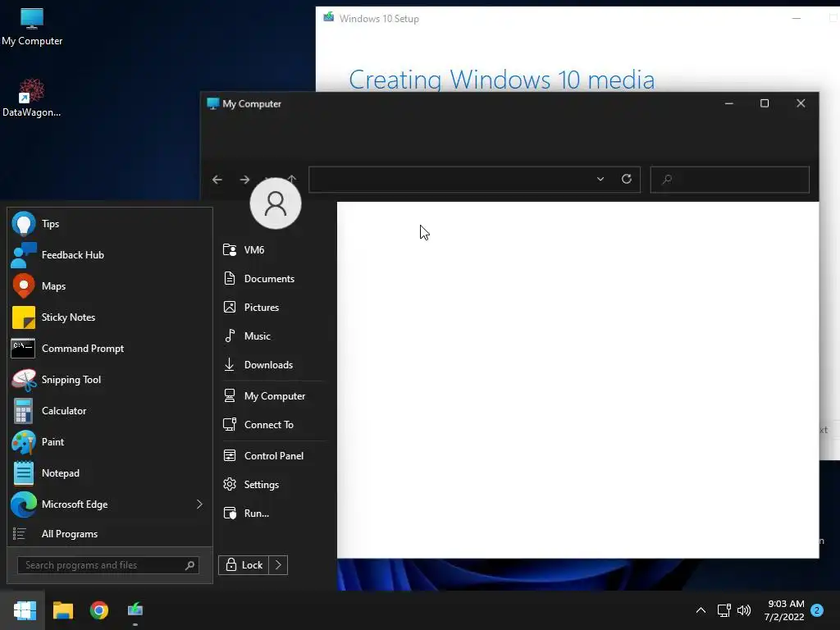Launch Sticky Notes

click(110, 317)
